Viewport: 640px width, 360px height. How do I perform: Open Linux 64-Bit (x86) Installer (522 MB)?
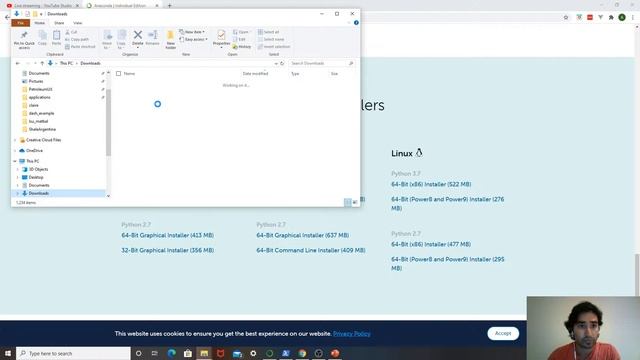pos(431,184)
